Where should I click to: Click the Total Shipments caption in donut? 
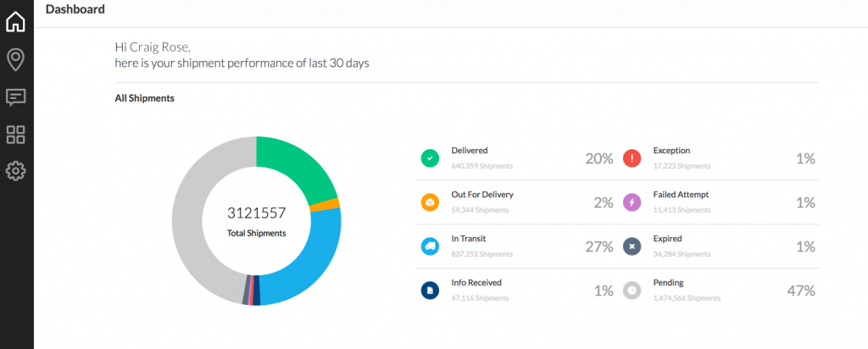(256, 234)
